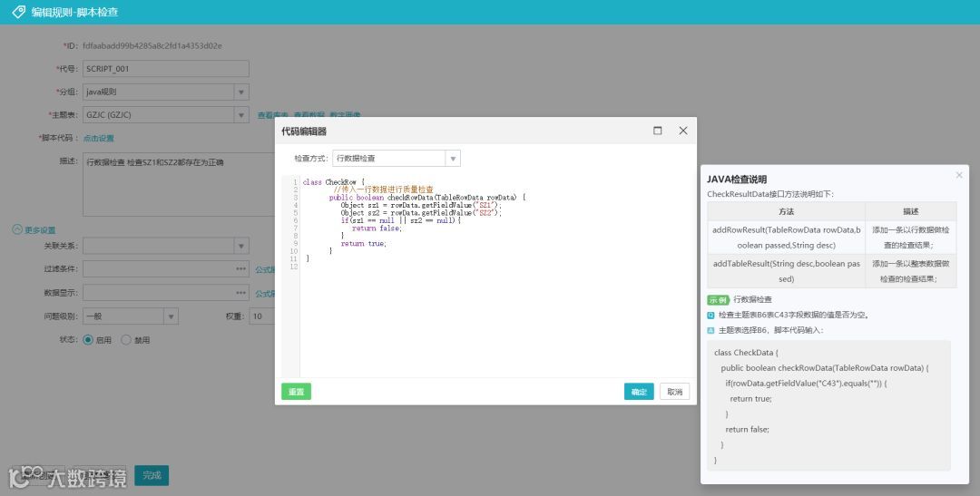Click the 方法 table column header
Viewport: 980px width, 496px height.
click(786, 211)
